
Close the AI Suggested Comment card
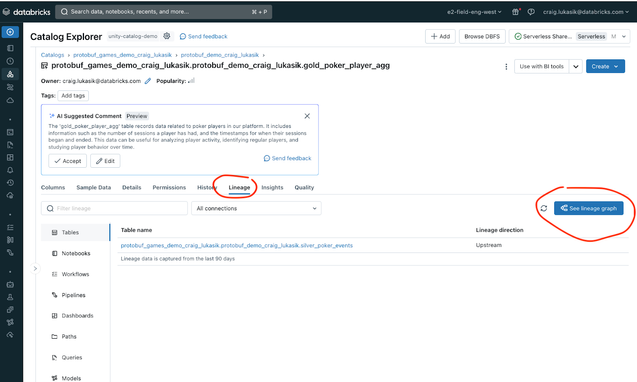click(x=307, y=116)
